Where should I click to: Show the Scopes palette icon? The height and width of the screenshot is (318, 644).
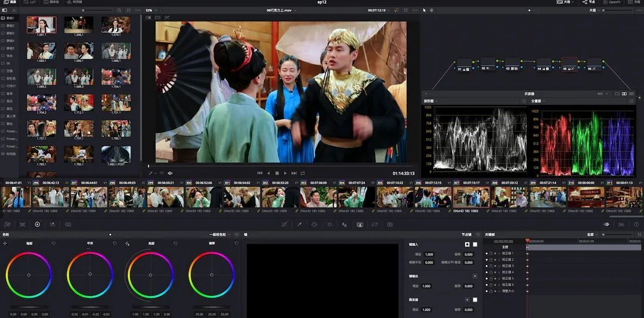pyautogui.click(x=621, y=225)
